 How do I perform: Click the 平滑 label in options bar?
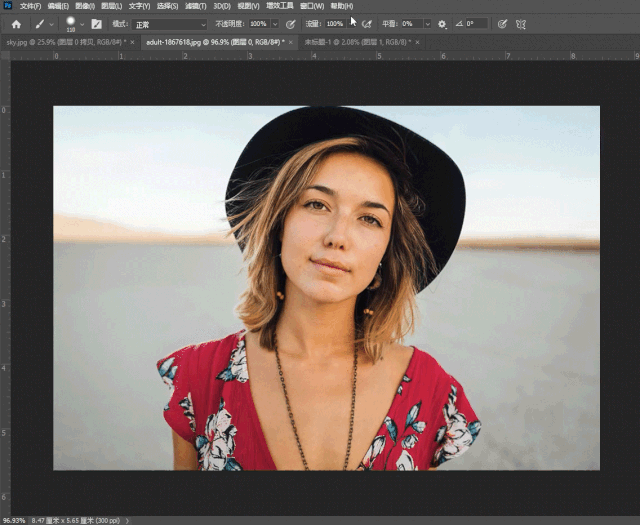click(390, 24)
